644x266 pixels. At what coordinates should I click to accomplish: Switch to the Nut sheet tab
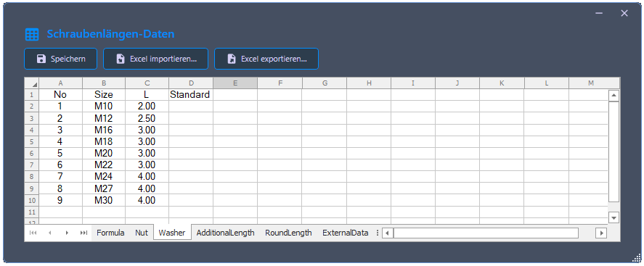point(142,233)
